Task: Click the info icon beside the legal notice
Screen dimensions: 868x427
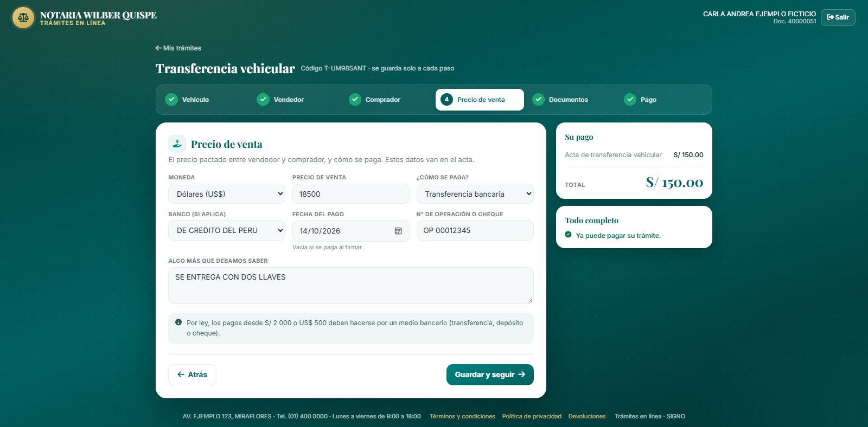Action: point(178,322)
